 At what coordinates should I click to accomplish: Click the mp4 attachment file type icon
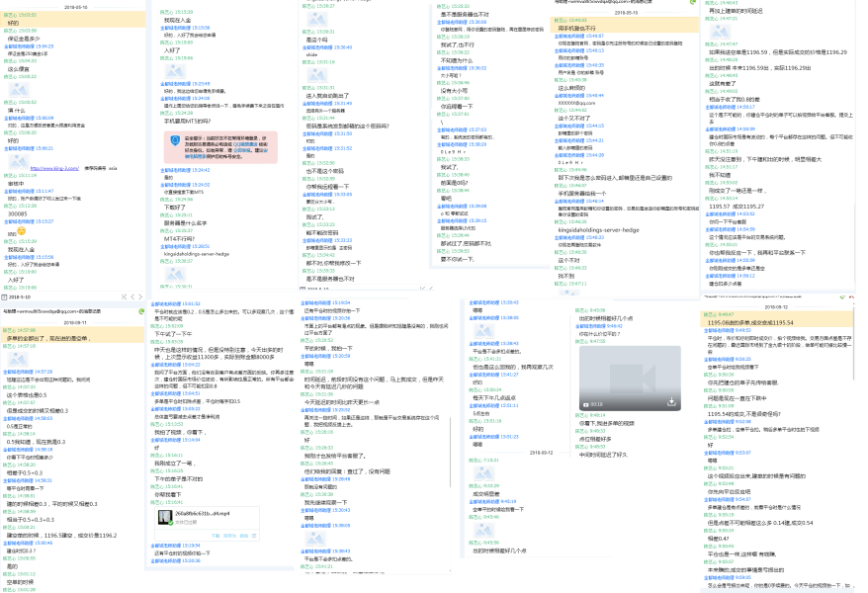tap(163, 518)
